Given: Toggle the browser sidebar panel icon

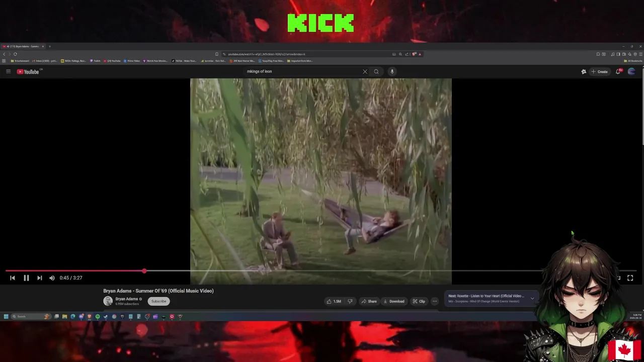Looking at the screenshot, I should [x=618, y=54].
